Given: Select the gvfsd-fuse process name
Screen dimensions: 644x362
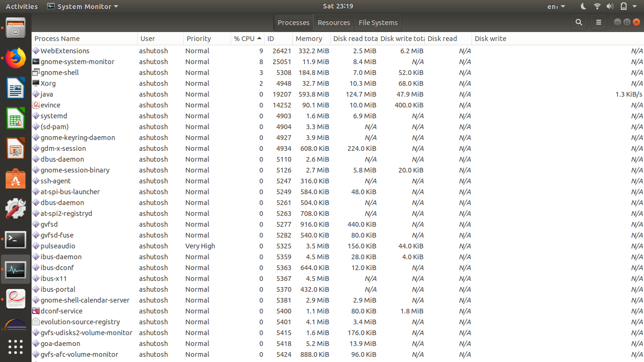Looking at the screenshot, I should click(x=57, y=235).
